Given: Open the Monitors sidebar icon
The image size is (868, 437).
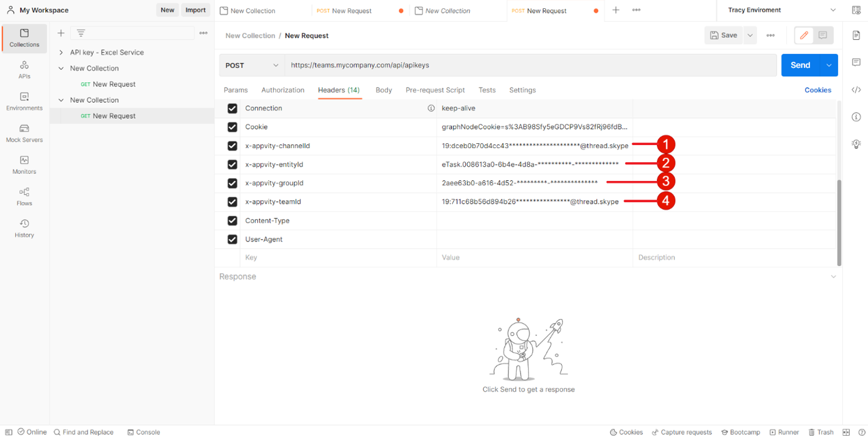Looking at the screenshot, I should click(x=24, y=165).
